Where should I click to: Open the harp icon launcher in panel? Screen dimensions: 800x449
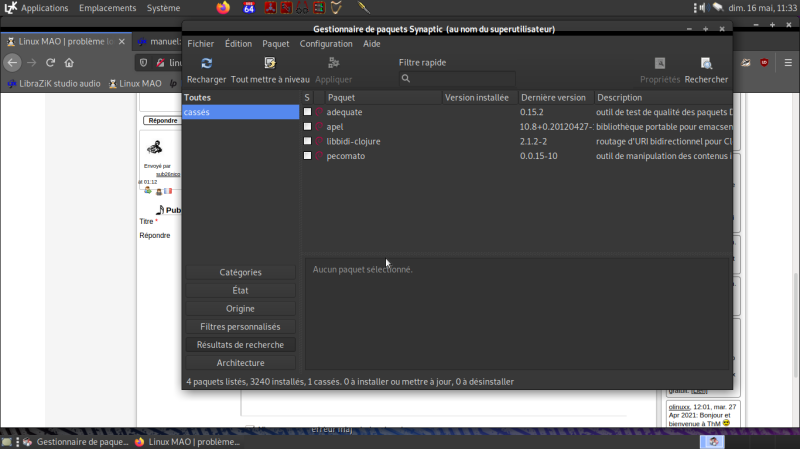(336, 8)
